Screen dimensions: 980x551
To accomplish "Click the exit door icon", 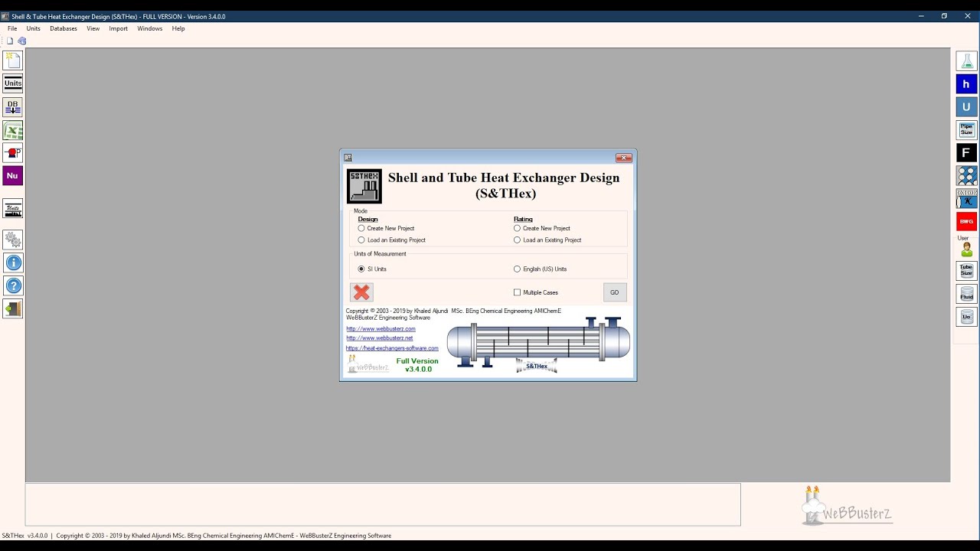I will 12,309.
